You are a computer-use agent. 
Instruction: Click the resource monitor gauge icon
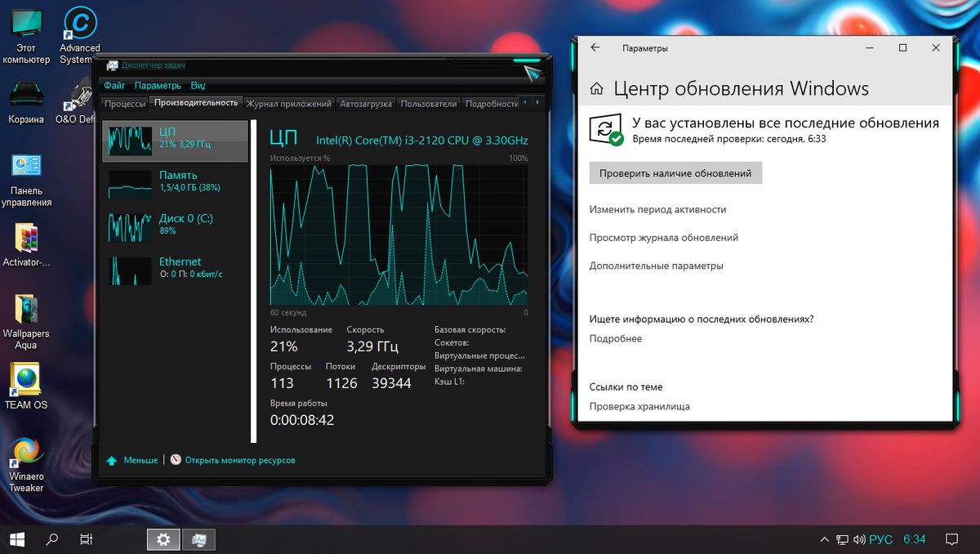(176, 461)
